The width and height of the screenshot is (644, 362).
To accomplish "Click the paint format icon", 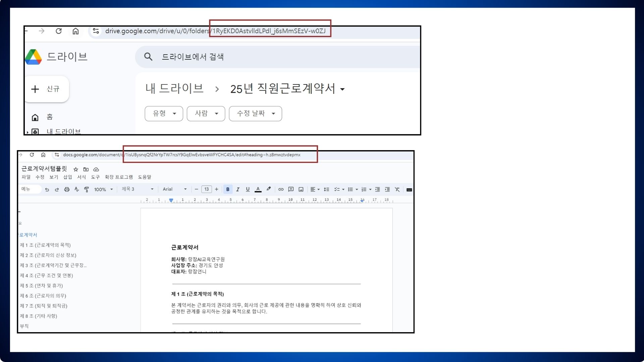I will click(x=87, y=189).
